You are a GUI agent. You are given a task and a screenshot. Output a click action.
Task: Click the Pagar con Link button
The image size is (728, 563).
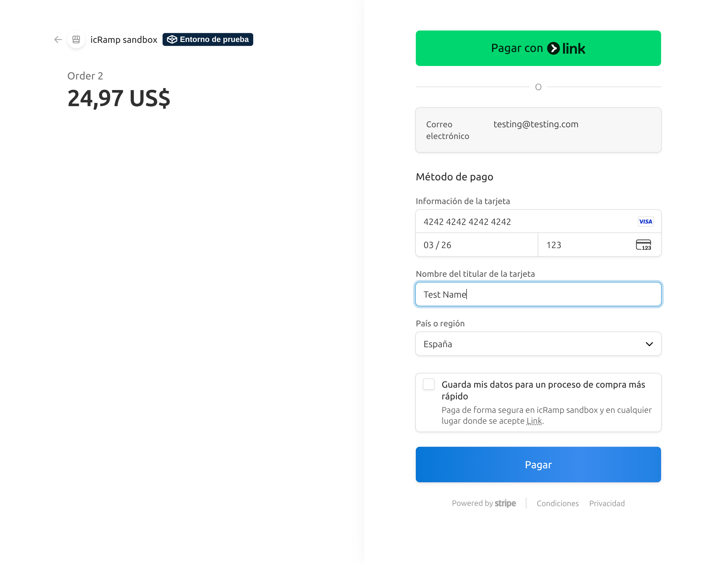pos(538,48)
